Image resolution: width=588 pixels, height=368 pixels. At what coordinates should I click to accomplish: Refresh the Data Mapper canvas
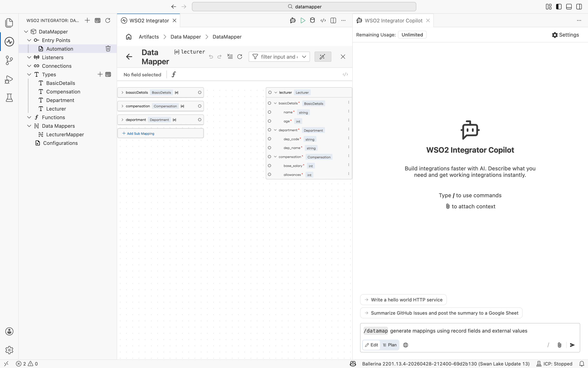click(240, 57)
